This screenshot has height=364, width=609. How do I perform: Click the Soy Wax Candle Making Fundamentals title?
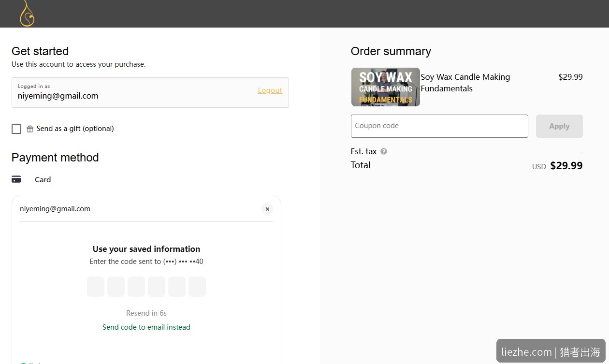[x=465, y=83]
